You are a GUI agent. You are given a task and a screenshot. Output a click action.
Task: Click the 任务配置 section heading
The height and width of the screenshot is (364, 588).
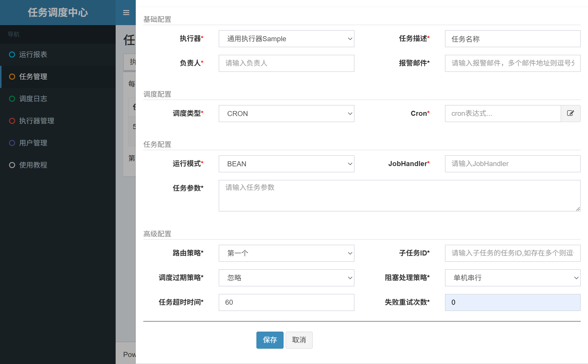(157, 144)
